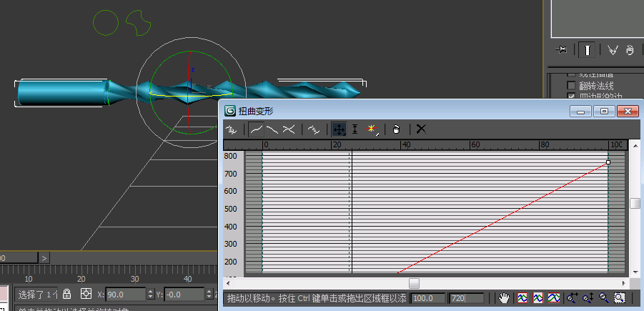
Task: Click the vertical scrollbar thumb in deformation window
Action: (635, 203)
